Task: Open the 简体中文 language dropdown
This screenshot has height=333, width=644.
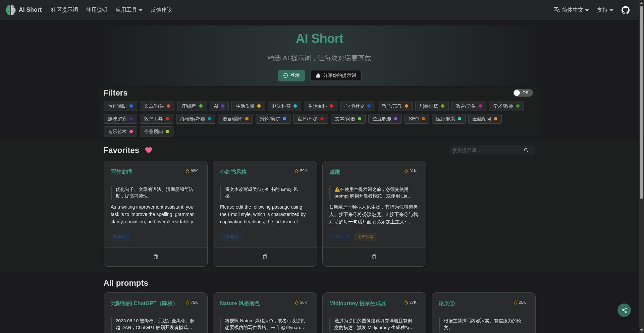Action: tap(574, 10)
